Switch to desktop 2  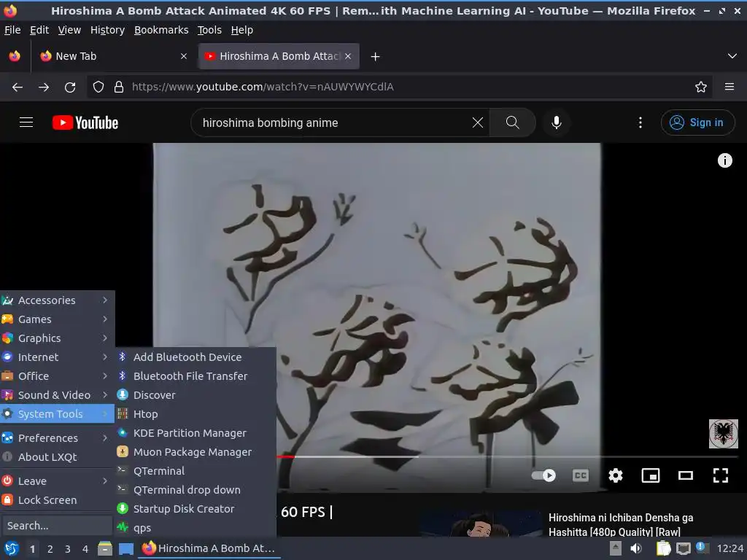tap(50, 548)
